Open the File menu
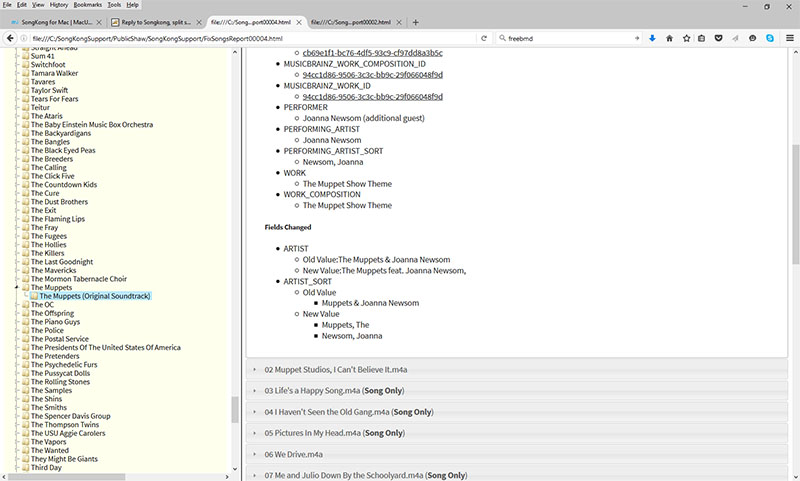Screen dimensions: 800x481 click(x=7, y=5)
